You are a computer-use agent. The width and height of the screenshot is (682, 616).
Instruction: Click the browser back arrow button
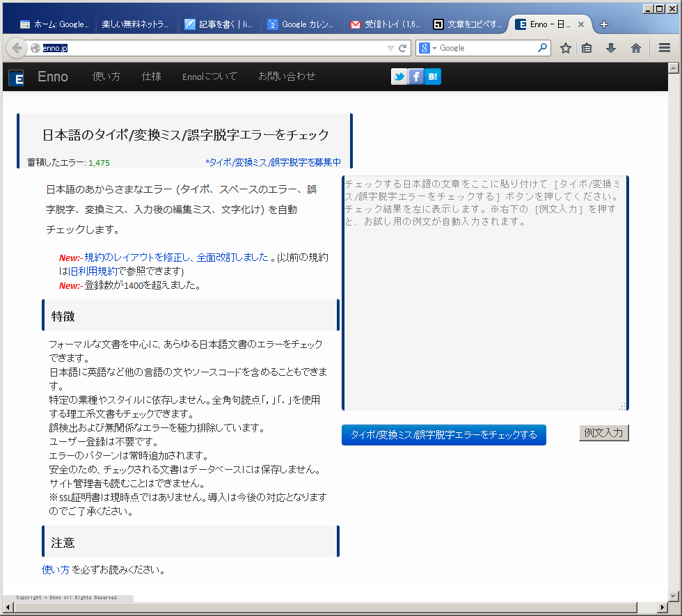point(17,48)
